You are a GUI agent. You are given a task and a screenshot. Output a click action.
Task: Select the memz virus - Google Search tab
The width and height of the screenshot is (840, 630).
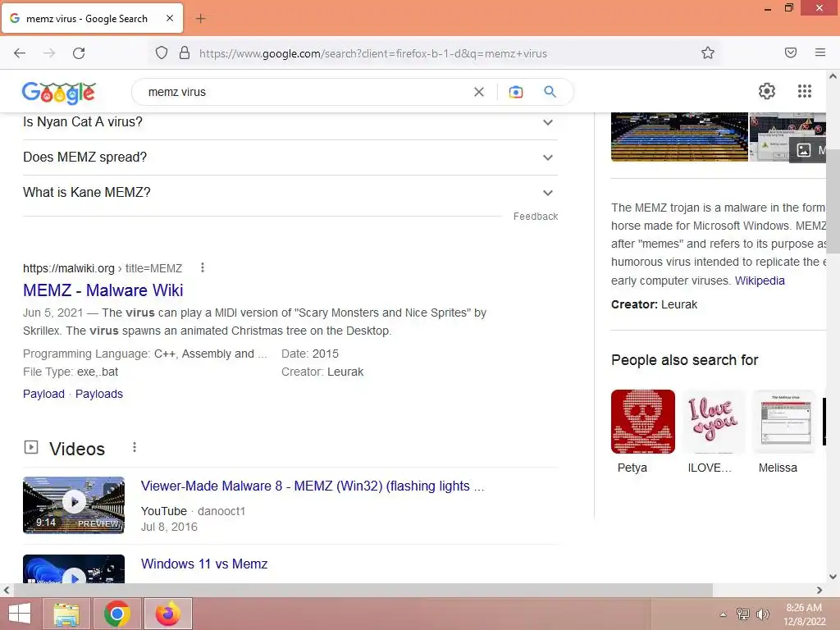(92, 18)
